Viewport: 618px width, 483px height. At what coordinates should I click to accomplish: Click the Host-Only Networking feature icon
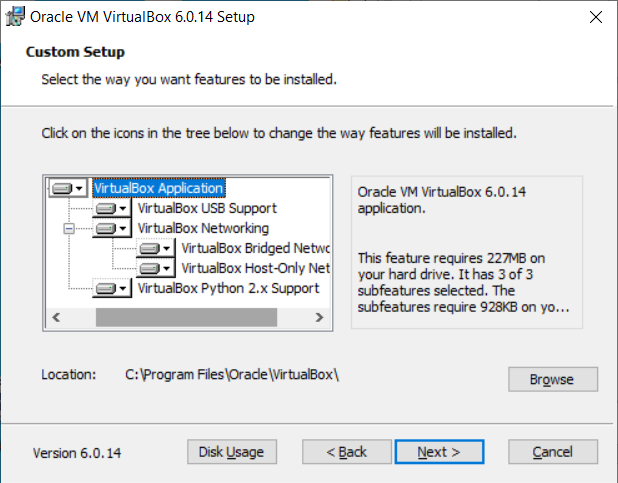point(156,268)
